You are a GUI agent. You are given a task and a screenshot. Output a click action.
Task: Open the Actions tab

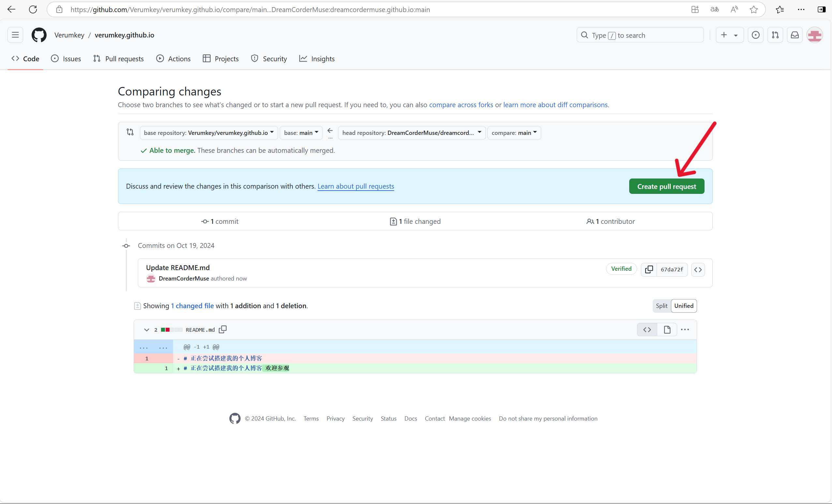[173, 59]
